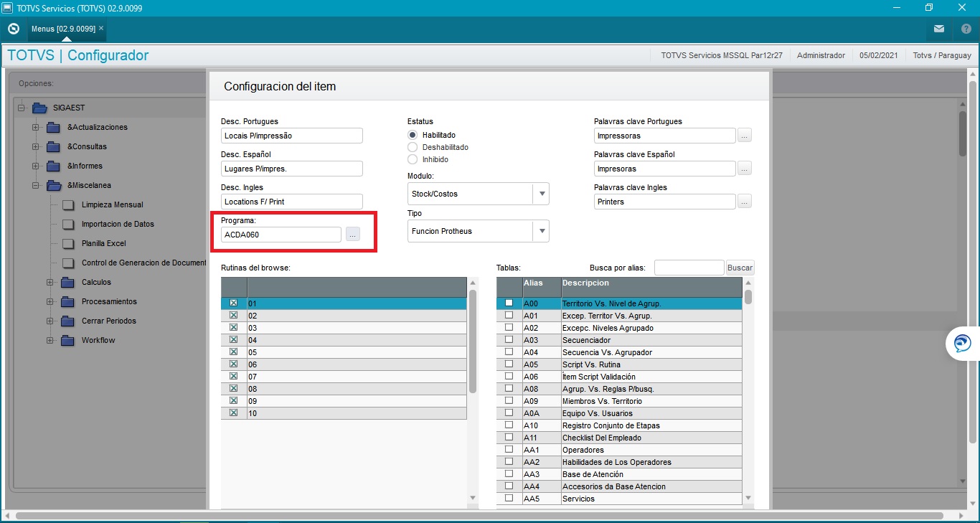This screenshot has width=980, height=523.
Task: Check the AA1 Operadores table checkbox
Action: pyautogui.click(x=509, y=450)
